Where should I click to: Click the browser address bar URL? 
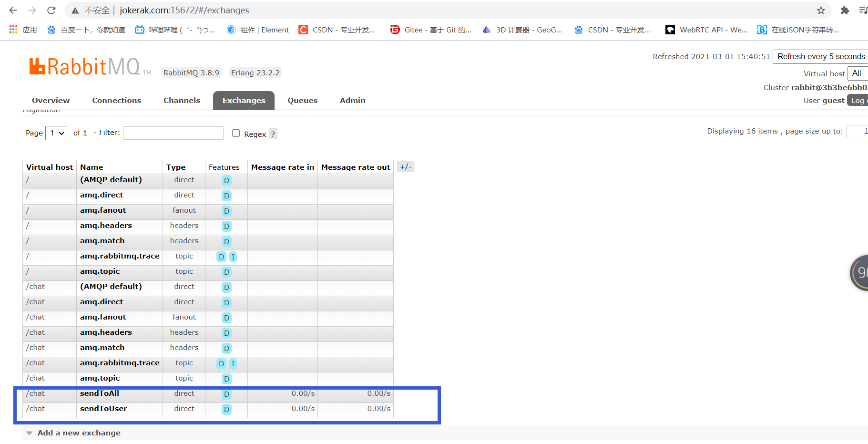(184, 10)
